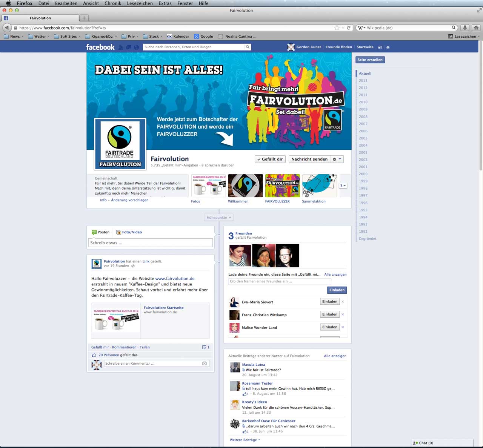Viewport: 483px width, 448px height.
Task: Toggle the 'Gefällt dir' like button
Action: 270,159
